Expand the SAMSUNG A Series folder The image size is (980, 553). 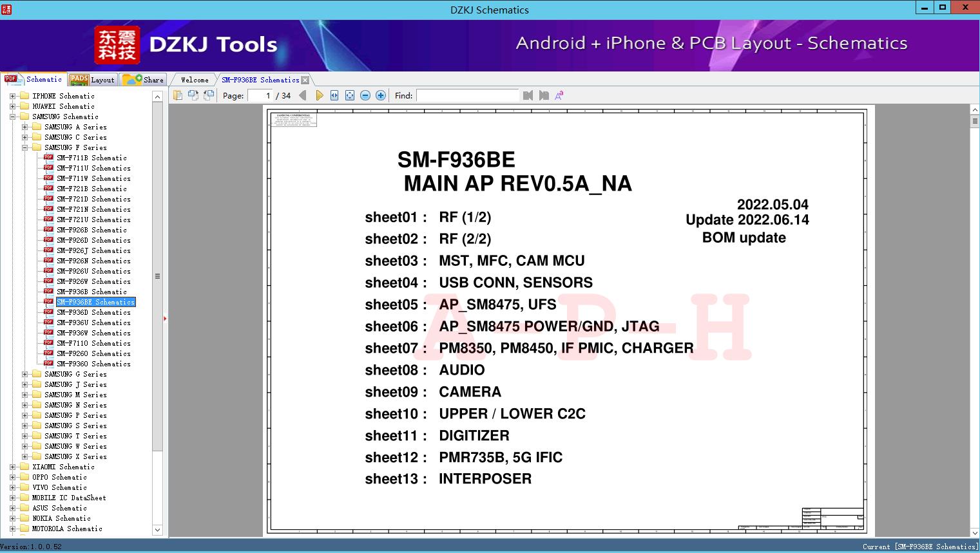coord(24,127)
